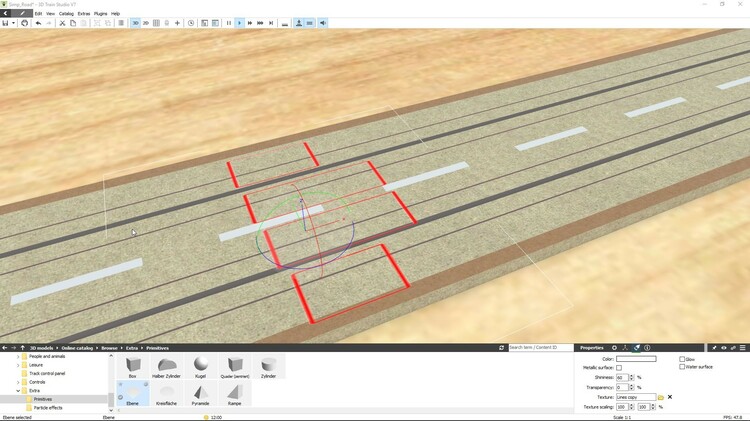The width and height of the screenshot is (750, 421).
Task: Cut the selected object
Action: (62, 23)
